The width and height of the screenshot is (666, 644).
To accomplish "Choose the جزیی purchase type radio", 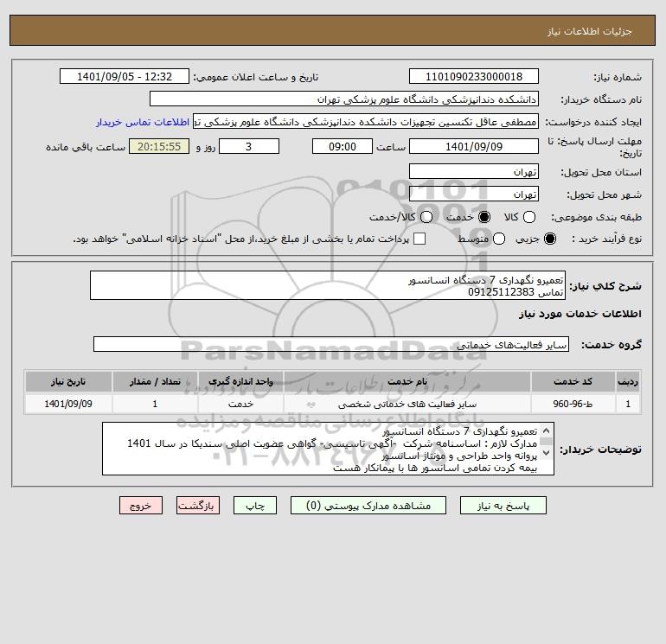I will pos(549,239).
